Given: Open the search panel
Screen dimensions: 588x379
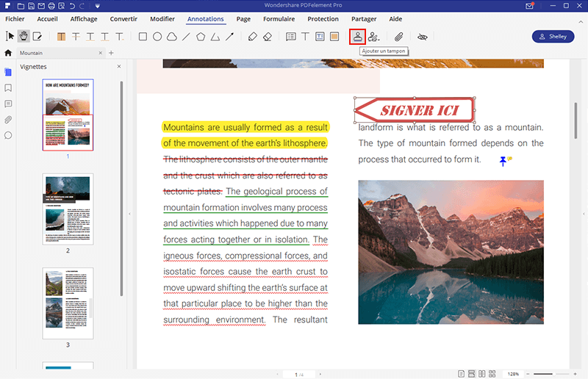Looking at the screenshot, I should 8,135.
